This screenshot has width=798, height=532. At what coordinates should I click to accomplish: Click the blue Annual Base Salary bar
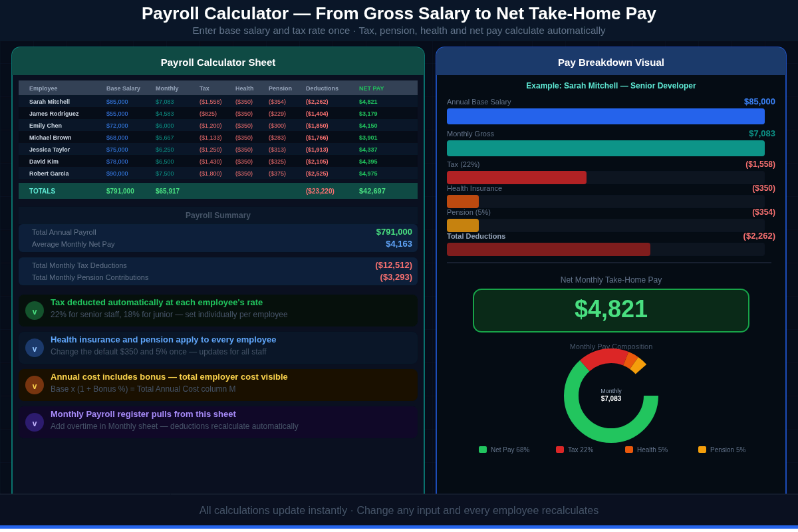pyautogui.click(x=605, y=116)
